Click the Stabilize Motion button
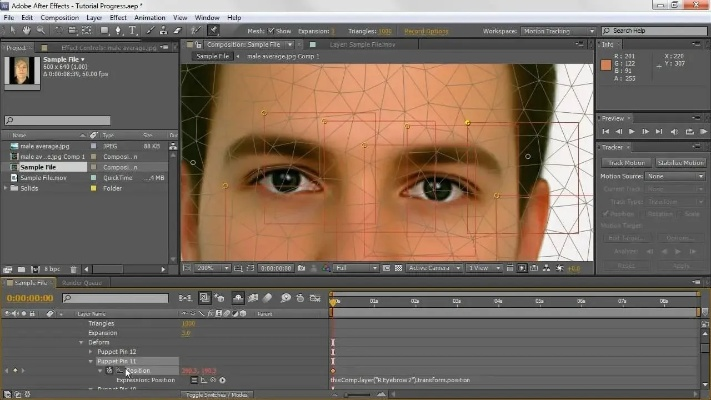This screenshot has height=400, width=711. click(x=679, y=162)
